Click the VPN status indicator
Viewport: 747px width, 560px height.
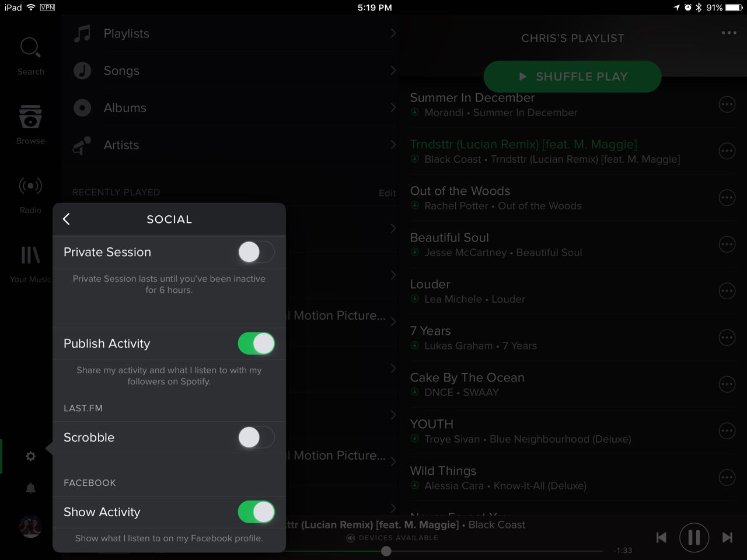click(47, 8)
